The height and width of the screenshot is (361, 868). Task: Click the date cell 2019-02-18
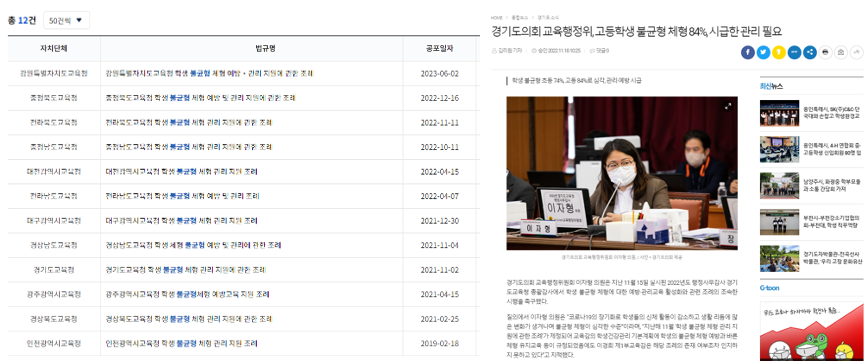click(440, 343)
